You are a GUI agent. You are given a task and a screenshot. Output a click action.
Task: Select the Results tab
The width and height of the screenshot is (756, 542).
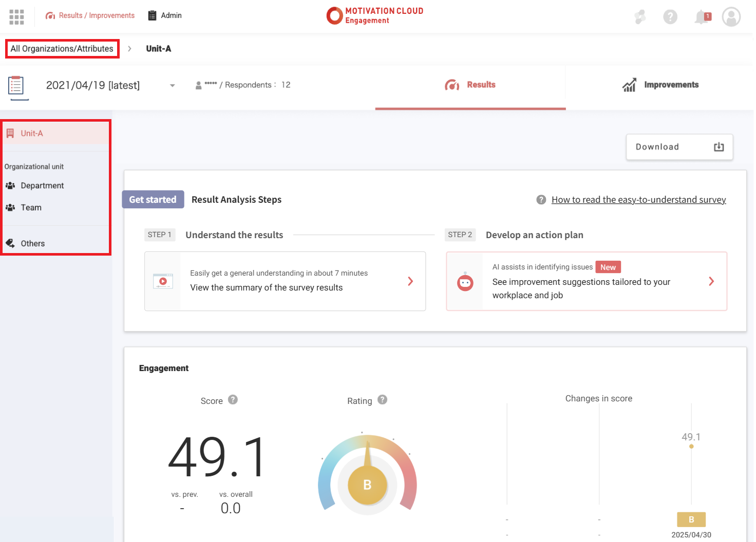point(470,85)
